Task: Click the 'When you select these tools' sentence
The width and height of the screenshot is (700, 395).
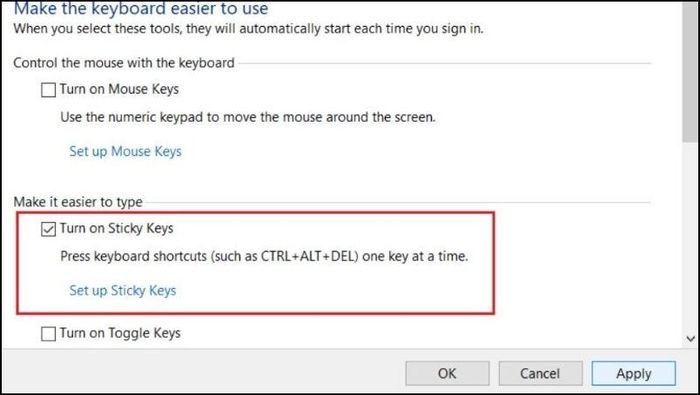Action: [x=248, y=29]
